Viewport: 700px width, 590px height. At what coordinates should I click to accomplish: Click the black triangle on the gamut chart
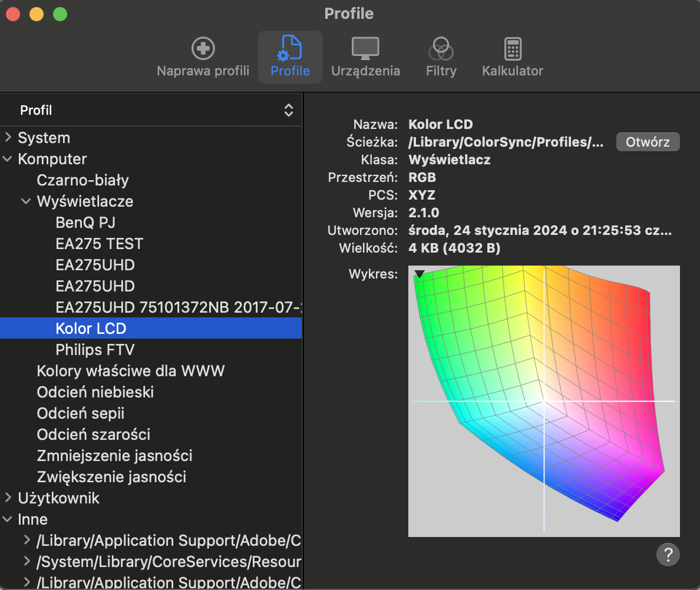coord(419,274)
